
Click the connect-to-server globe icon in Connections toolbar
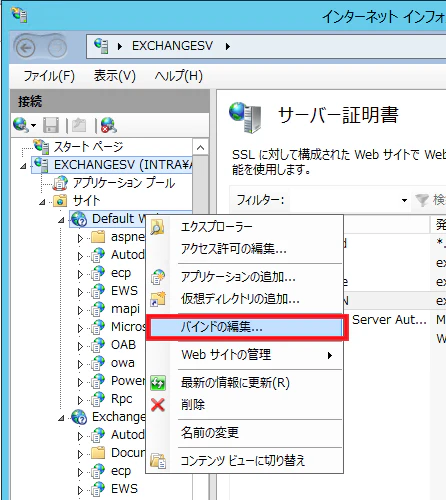click(21, 125)
